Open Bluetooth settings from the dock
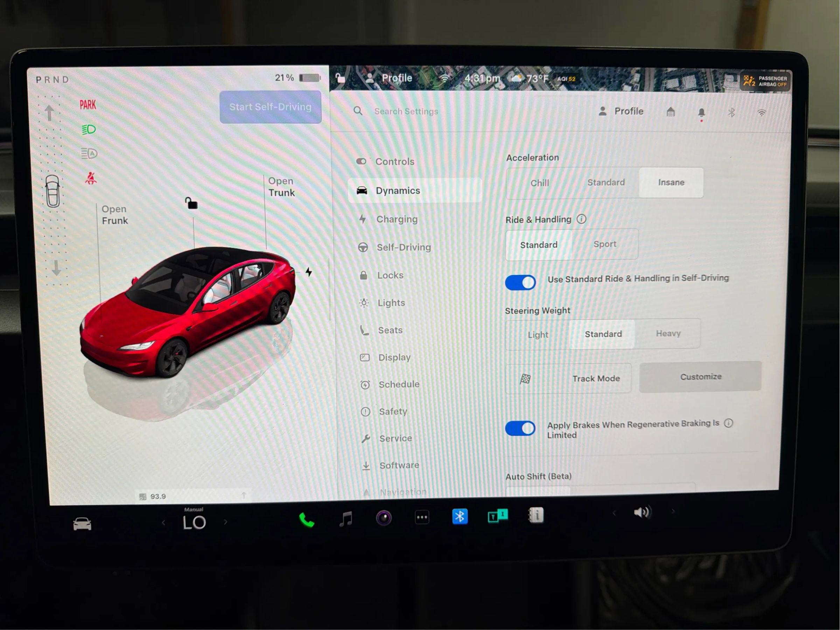The height and width of the screenshot is (630, 840). pyautogui.click(x=460, y=517)
